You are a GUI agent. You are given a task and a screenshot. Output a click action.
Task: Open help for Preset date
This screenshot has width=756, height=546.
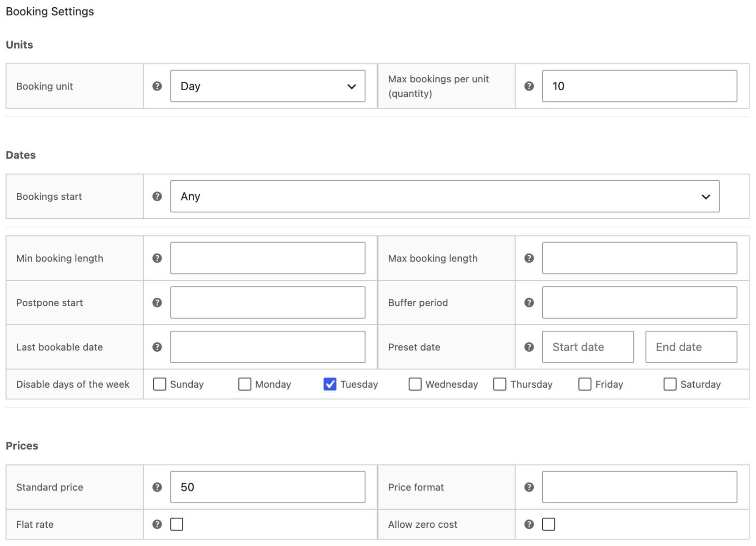coord(529,347)
